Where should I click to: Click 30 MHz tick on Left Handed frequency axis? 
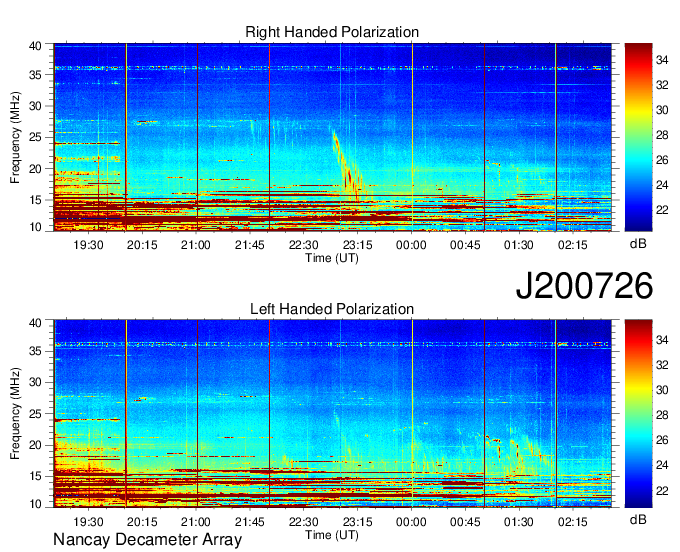tap(35, 382)
